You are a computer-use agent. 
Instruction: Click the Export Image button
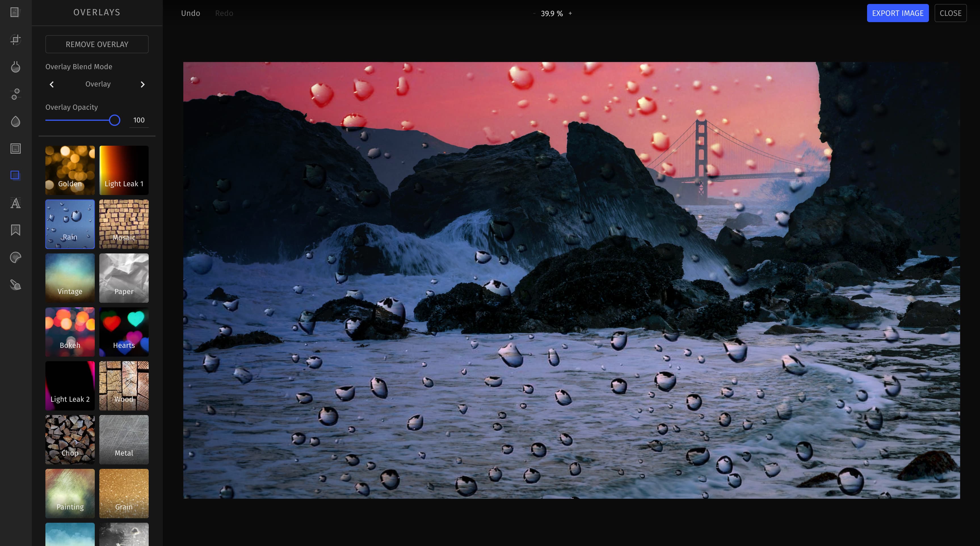click(x=898, y=13)
